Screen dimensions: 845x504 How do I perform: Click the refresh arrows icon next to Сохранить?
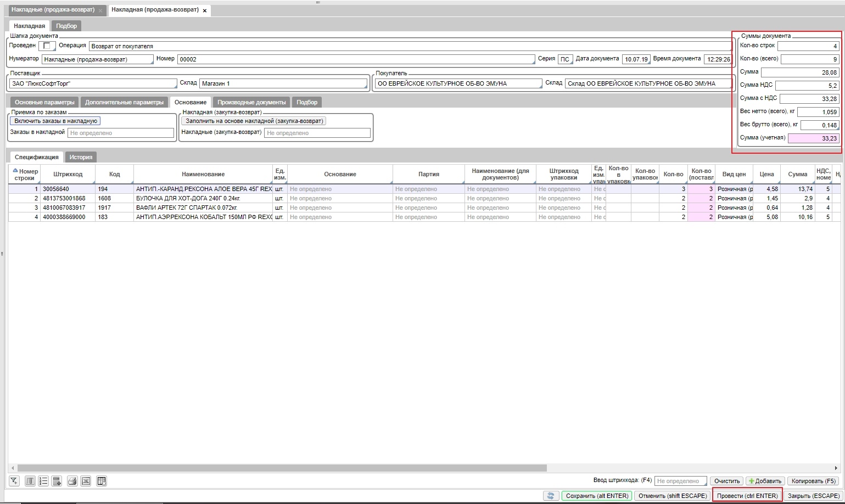click(550, 495)
